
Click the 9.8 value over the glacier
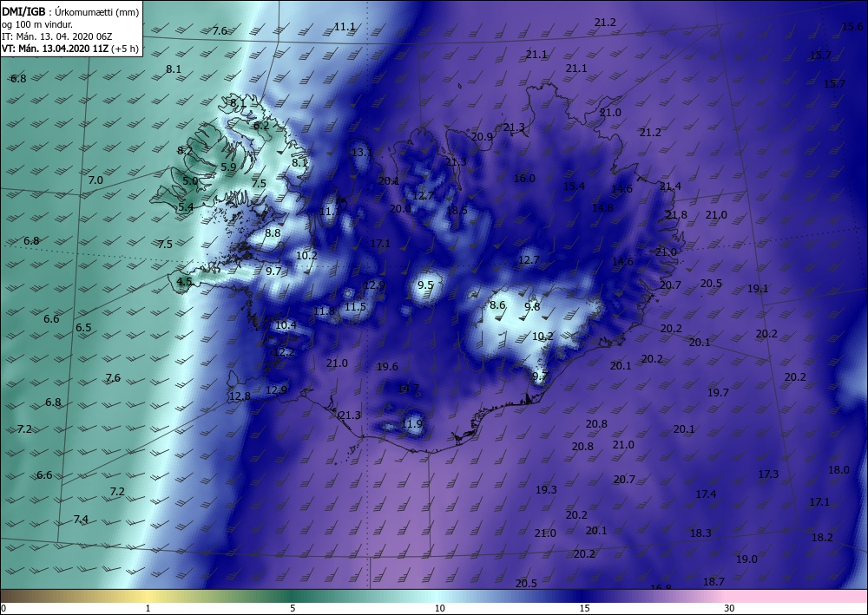pyautogui.click(x=532, y=306)
